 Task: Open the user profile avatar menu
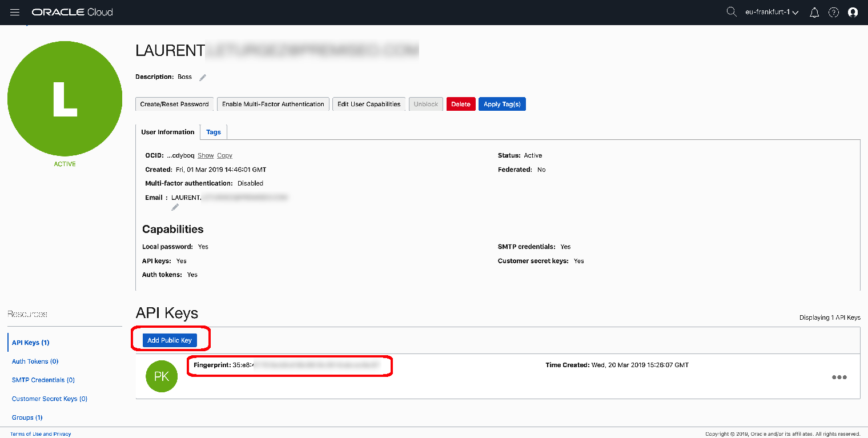pyautogui.click(x=853, y=13)
